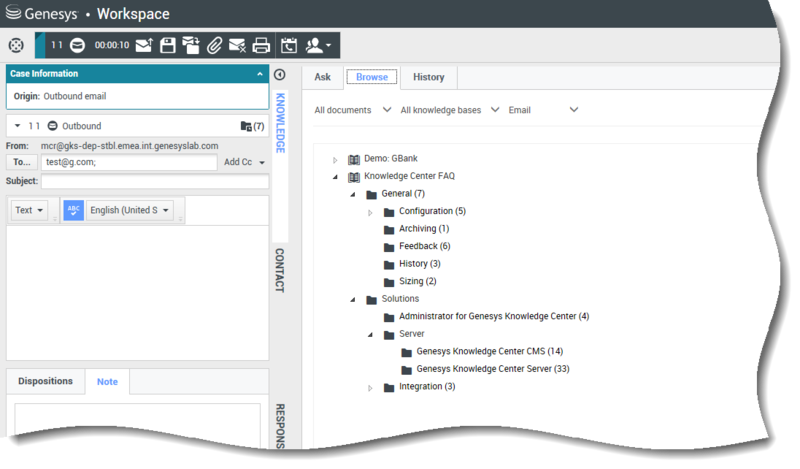Select the Demo: GBank knowledge base book icon
The image size is (800, 469).
click(x=354, y=160)
